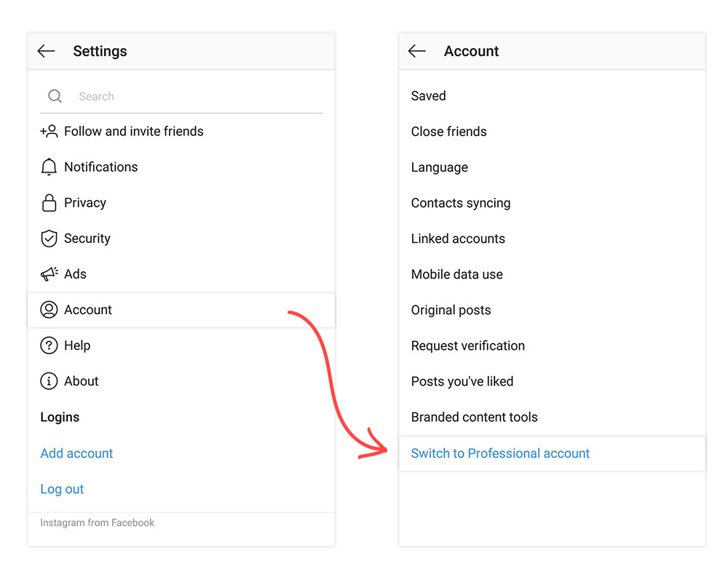Image resolution: width=728 pixels, height=579 pixels.
Task: Select Switch to Professional account
Action: (x=552, y=453)
